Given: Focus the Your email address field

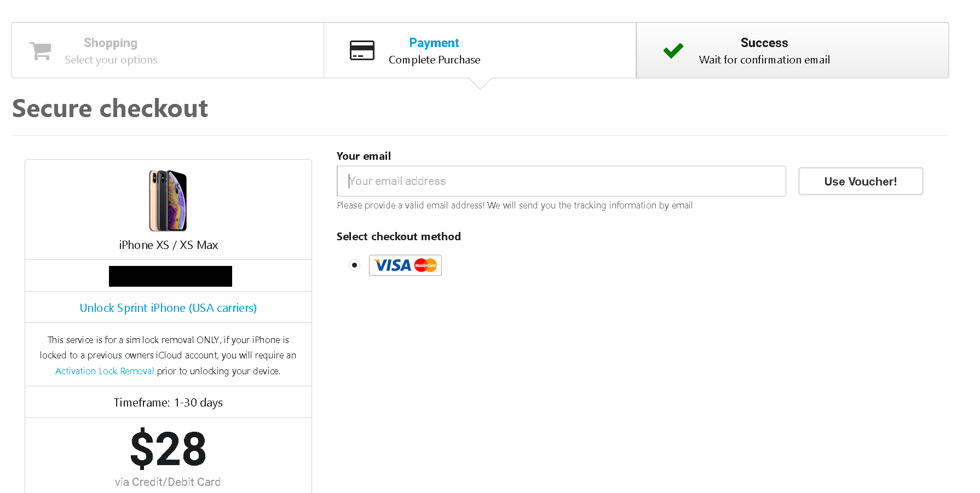Looking at the screenshot, I should click(x=561, y=181).
